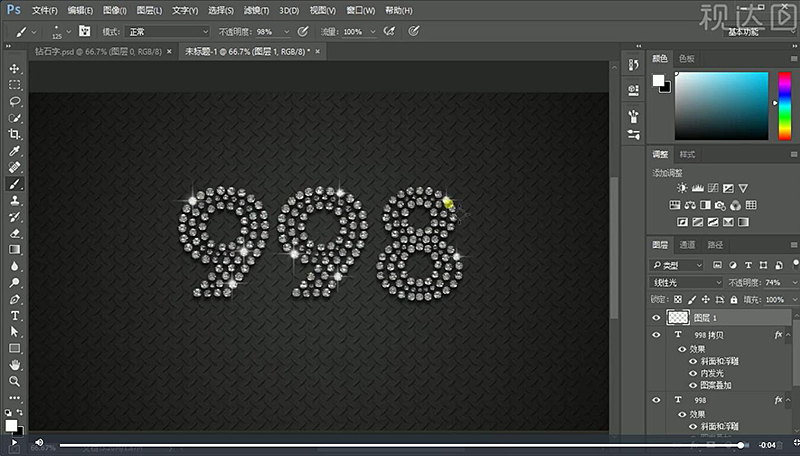Select the History Brush tool
This screenshot has width=800, height=456.
14,217
